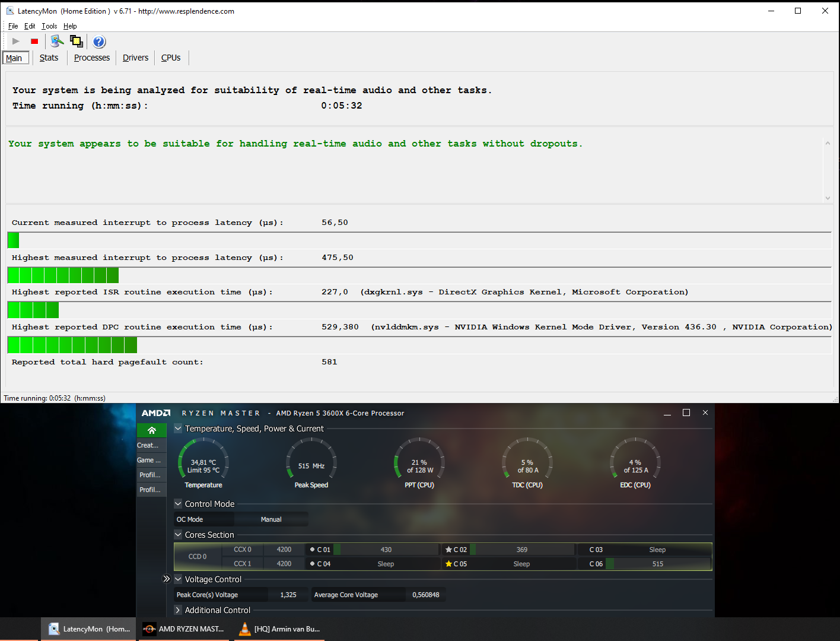This screenshot has height=641, width=840.
Task: Click the Temperature gauge showing 34,81 °C
Action: (x=203, y=463)
